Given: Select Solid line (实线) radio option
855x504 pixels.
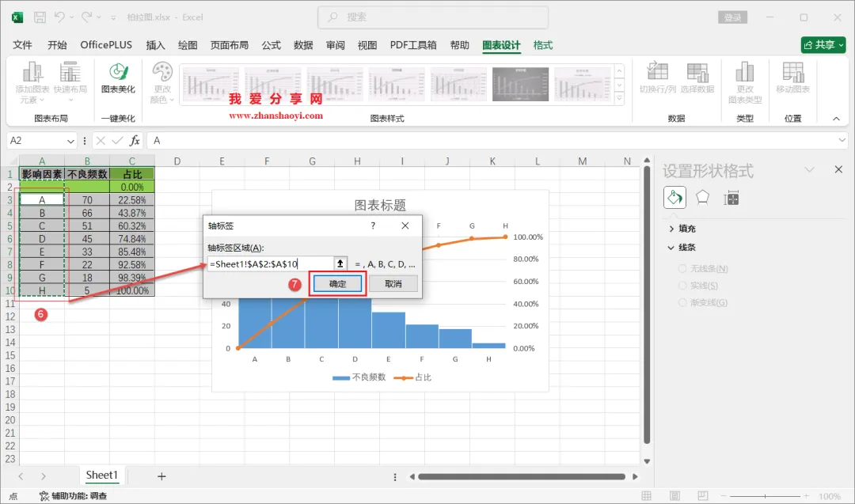Looking at the screenshot, I should point(698,286).
